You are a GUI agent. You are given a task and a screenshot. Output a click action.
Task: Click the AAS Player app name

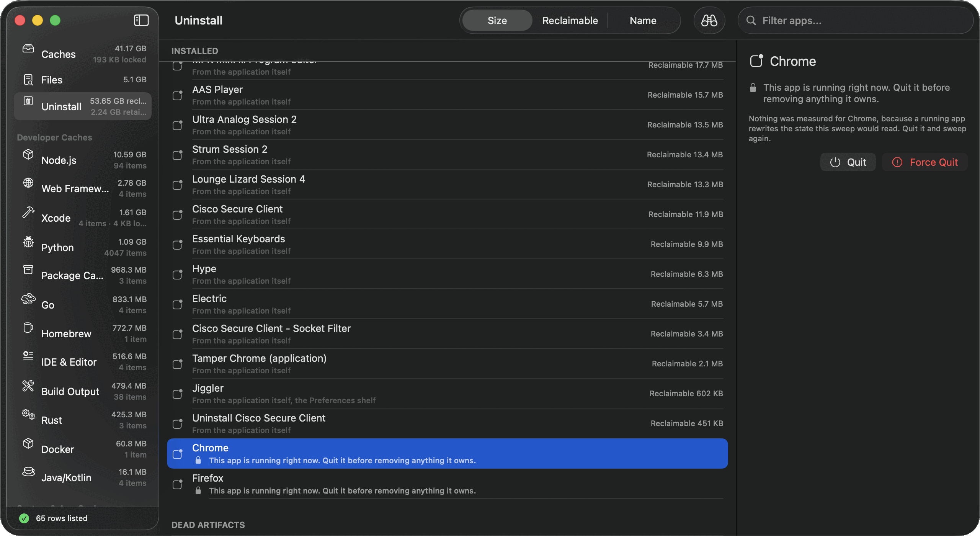217,90
